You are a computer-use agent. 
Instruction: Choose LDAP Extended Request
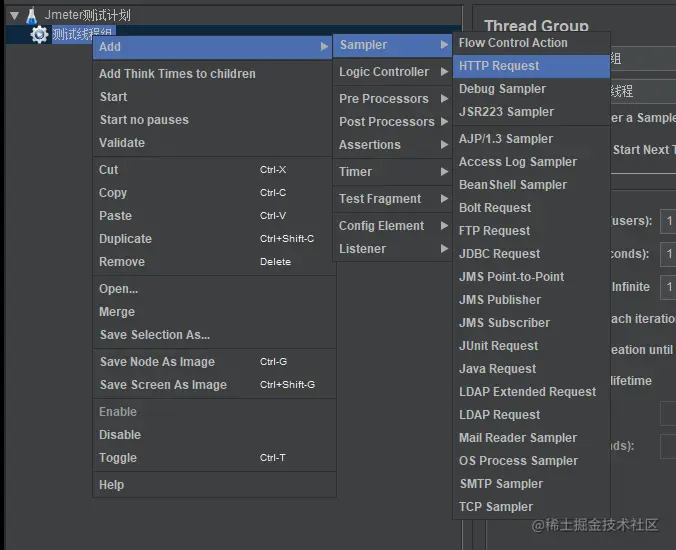point(531,392)
